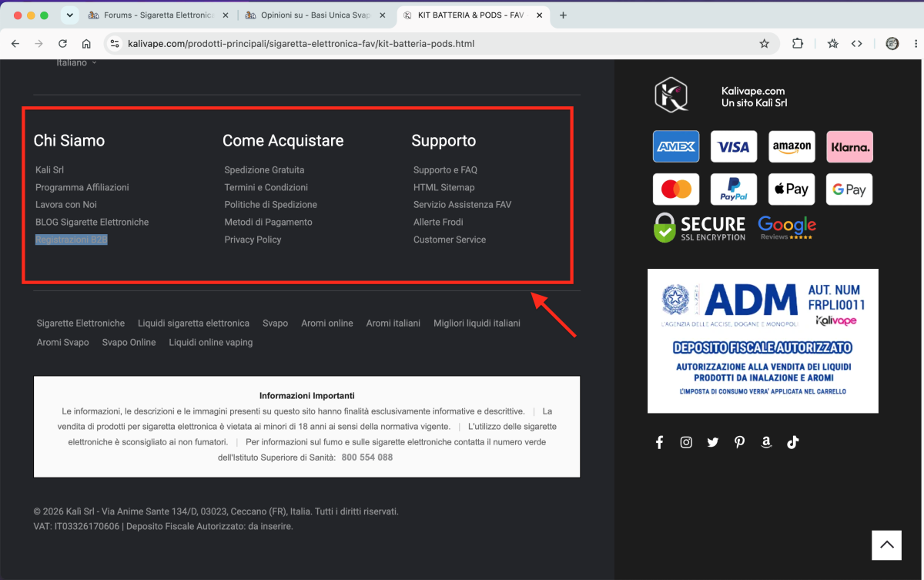
Task: Click the Amazon payment badge
Action: coord(792,146)
